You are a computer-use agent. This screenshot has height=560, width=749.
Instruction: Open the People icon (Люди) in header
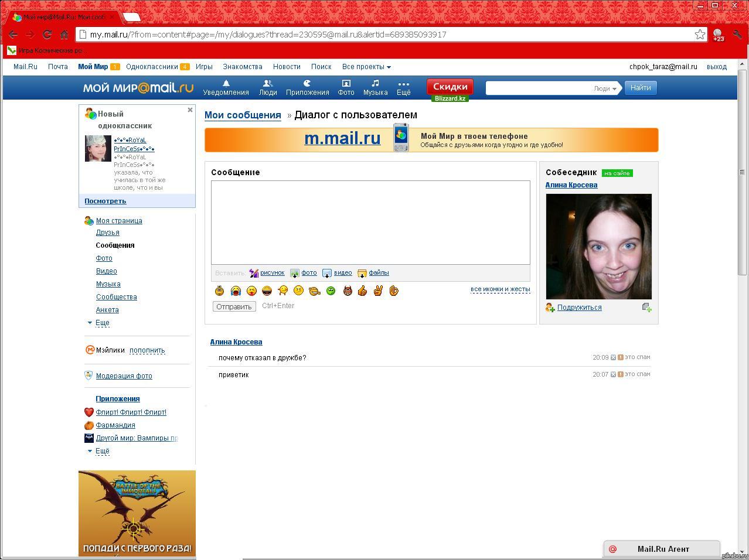pyautogui.click(x=268, y=84)
